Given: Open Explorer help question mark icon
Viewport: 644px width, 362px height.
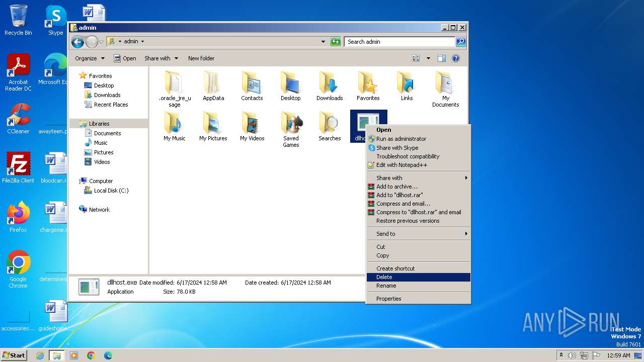Looking at the screenshot, I should pyautogui.click(x=456, y=58).
